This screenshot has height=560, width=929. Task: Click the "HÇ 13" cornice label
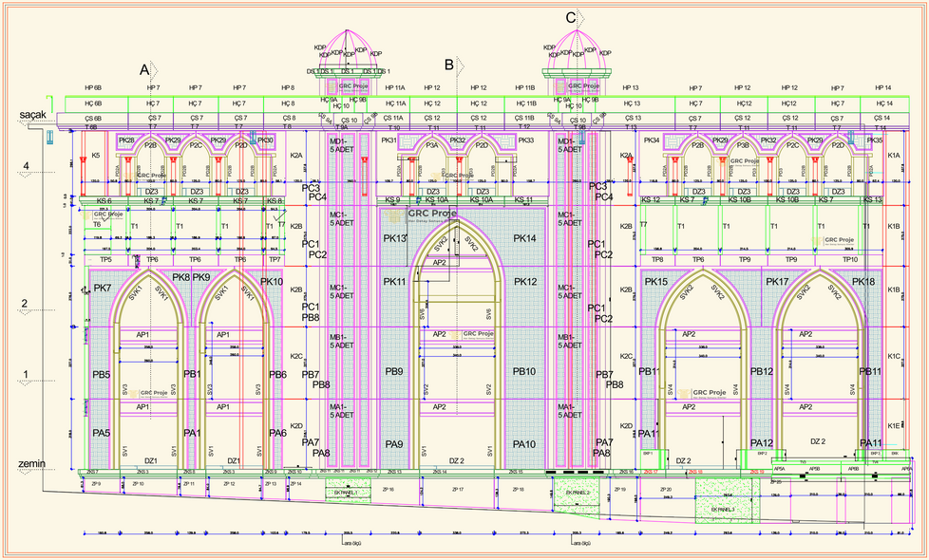coord(633,103)
